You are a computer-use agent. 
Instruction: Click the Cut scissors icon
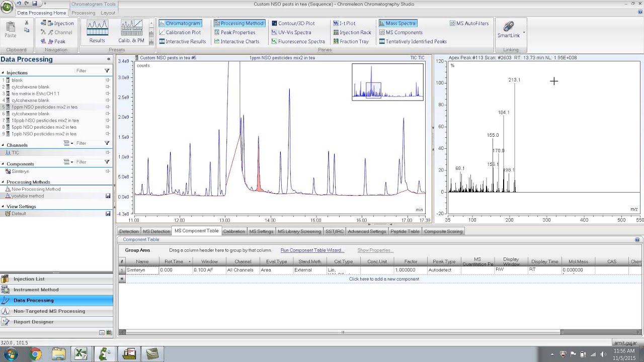tap(27, 23)
